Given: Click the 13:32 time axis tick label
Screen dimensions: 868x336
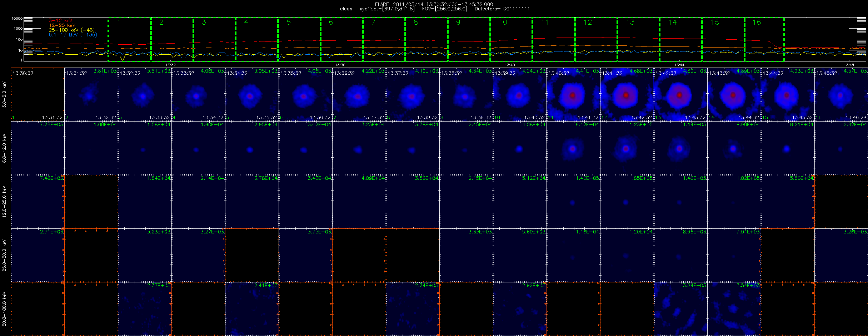Looking at the screenshot, I should point(171,65).
